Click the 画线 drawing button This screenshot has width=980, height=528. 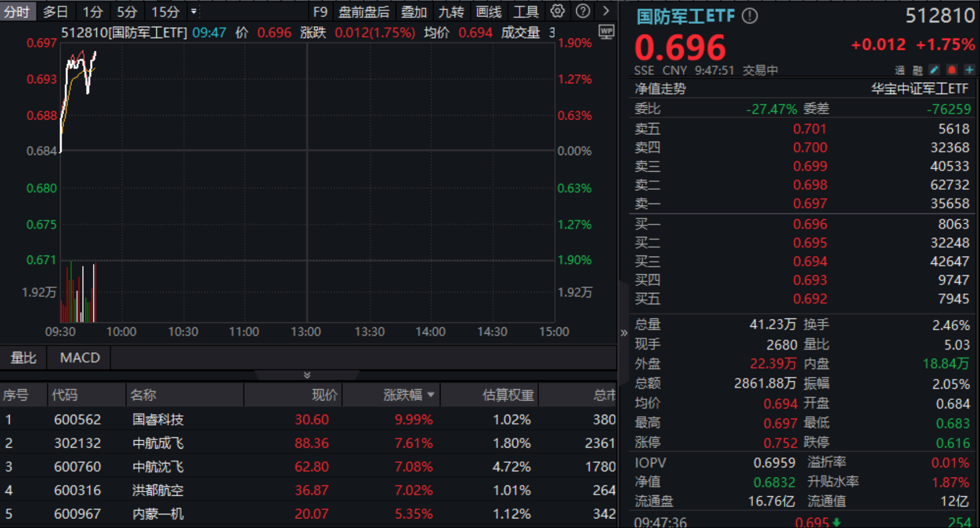pyautogui.click(x=489, y=12)
